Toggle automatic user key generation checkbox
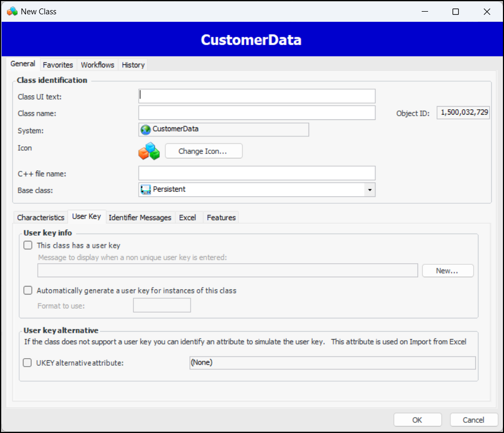 [x=28, y=291]
